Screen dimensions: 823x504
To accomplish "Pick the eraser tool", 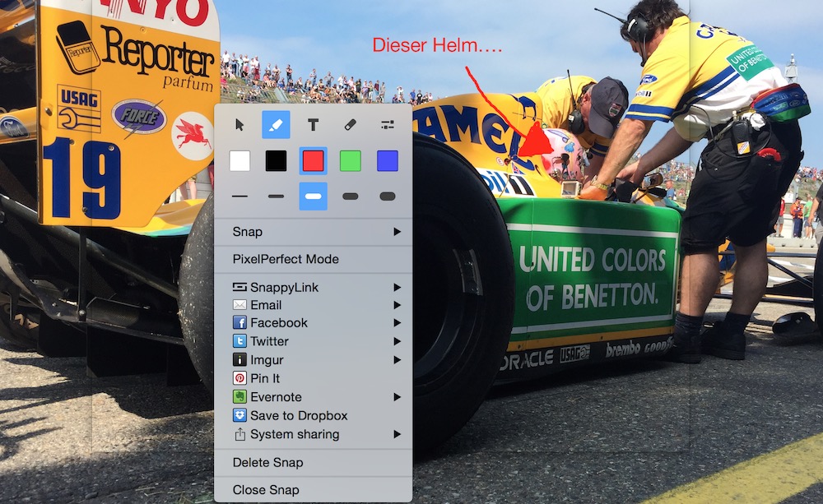I will pos(350,125).
